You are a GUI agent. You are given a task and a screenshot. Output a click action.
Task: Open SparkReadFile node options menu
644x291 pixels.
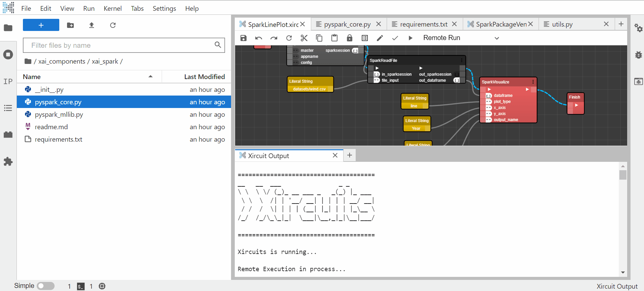point(461,60)
